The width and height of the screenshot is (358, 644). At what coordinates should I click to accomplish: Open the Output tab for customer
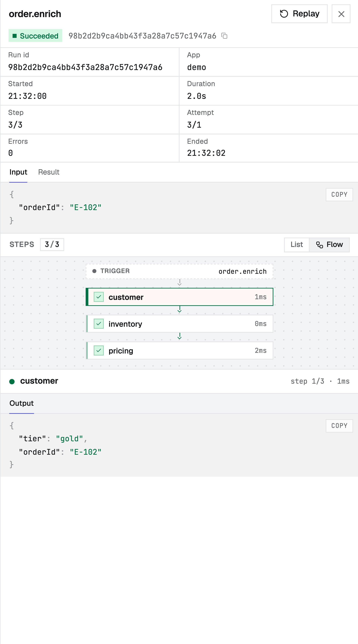click(x=21, y=403)
